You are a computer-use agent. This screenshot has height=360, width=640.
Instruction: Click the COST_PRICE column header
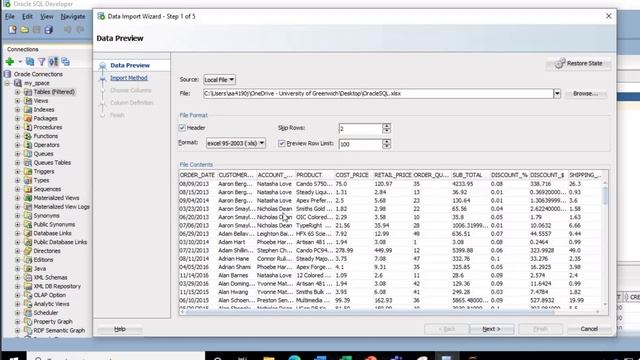tap(353, 175)
